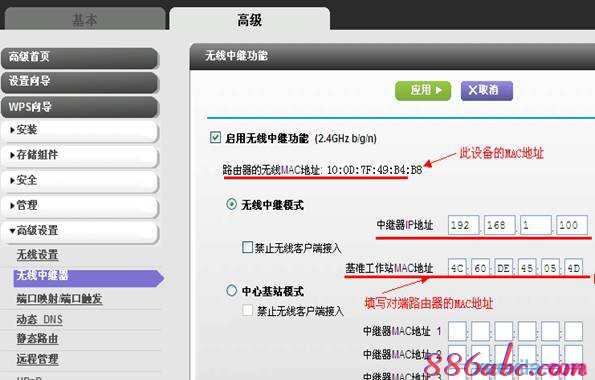
Task: Open the 动态 DNS link
Action: [x=39, y=320]
